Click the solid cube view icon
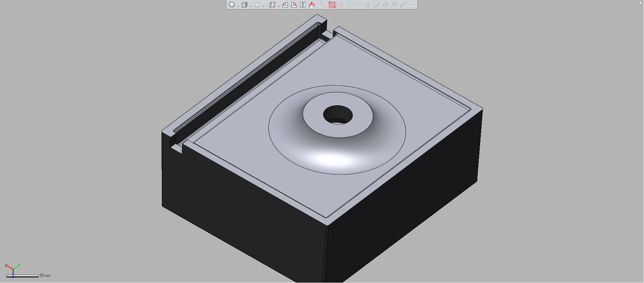 tap(244, 5)
